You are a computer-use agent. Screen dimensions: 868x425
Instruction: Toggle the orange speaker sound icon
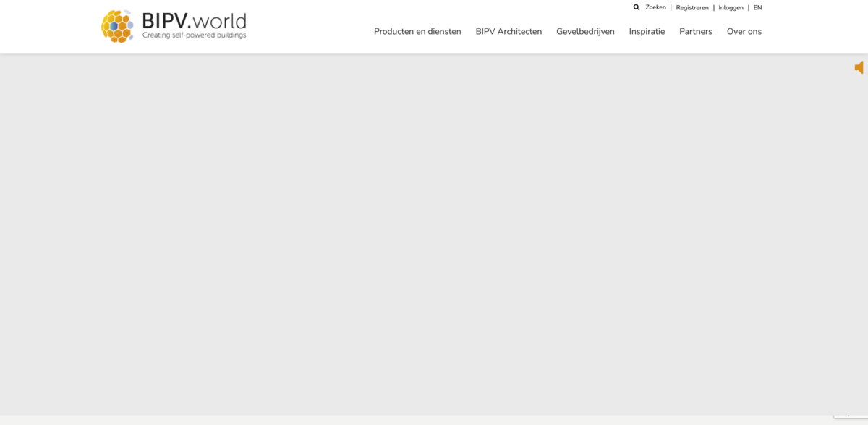(859, 67)
